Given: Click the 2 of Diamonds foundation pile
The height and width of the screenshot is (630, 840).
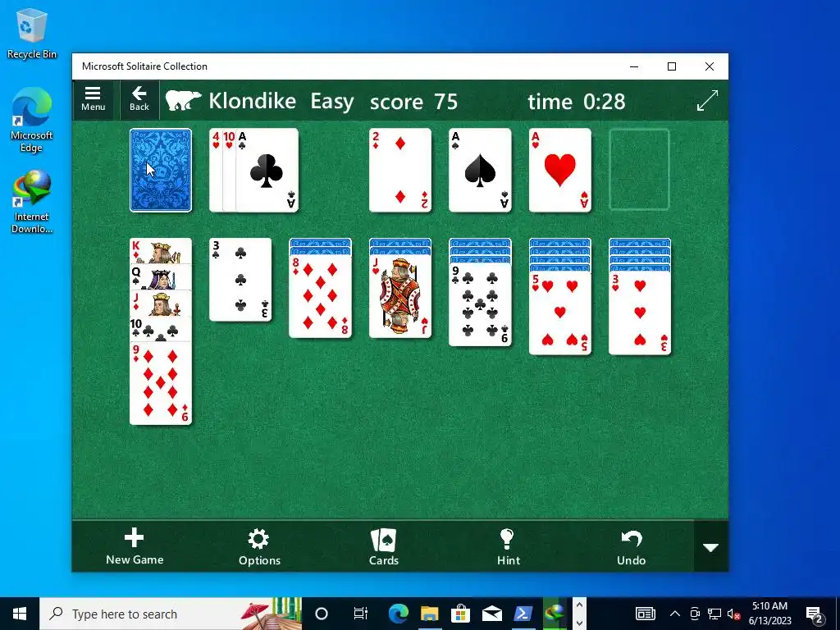Looking at the screenshot, I should point(400,171).
